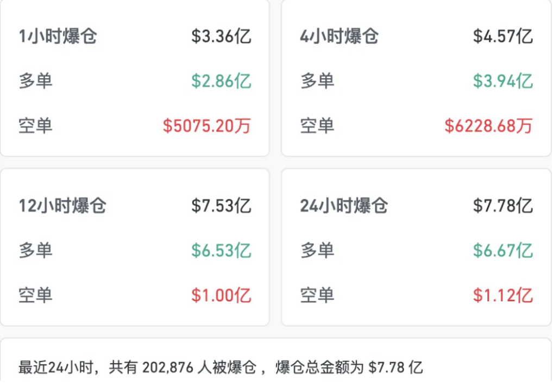
Task: Tap the 12小时爆仓 card title
Action: point(62,206)
